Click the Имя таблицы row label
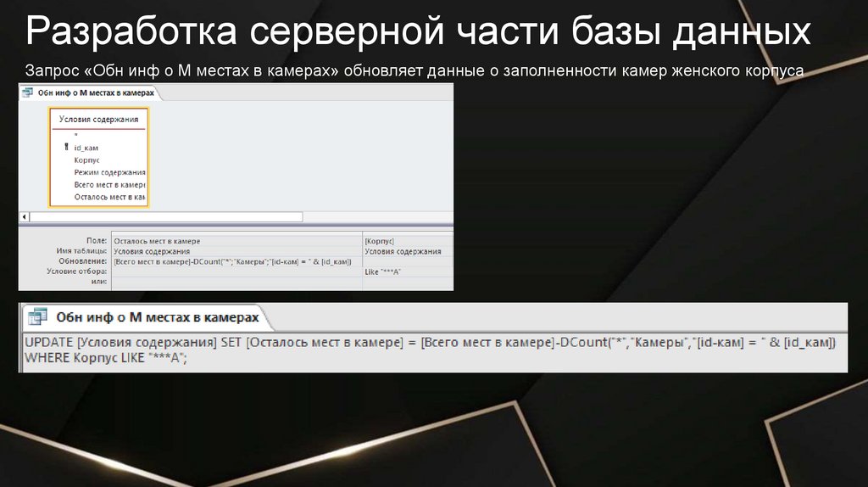Viewport: 868px width, 487px height. click(81, 250)
